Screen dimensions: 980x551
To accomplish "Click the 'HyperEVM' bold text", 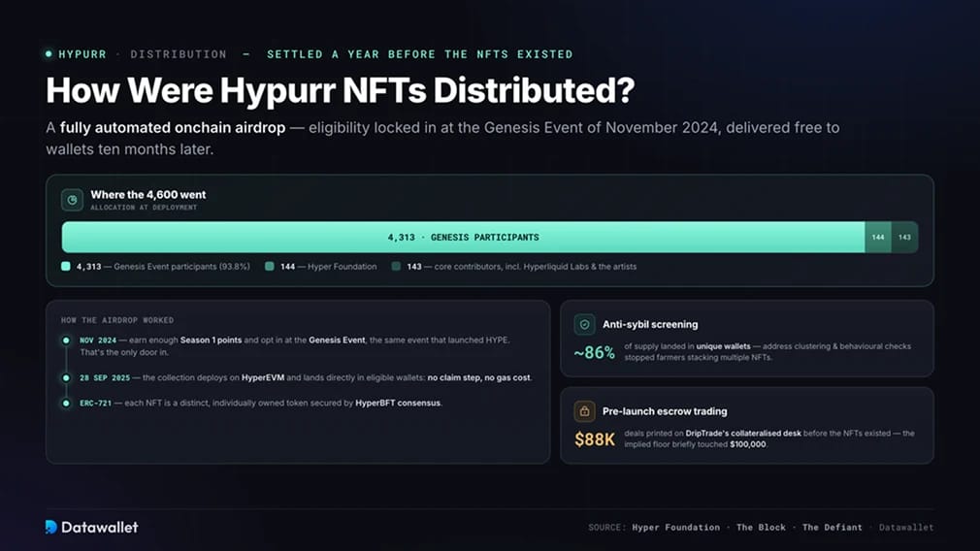I will click(263, 378).
